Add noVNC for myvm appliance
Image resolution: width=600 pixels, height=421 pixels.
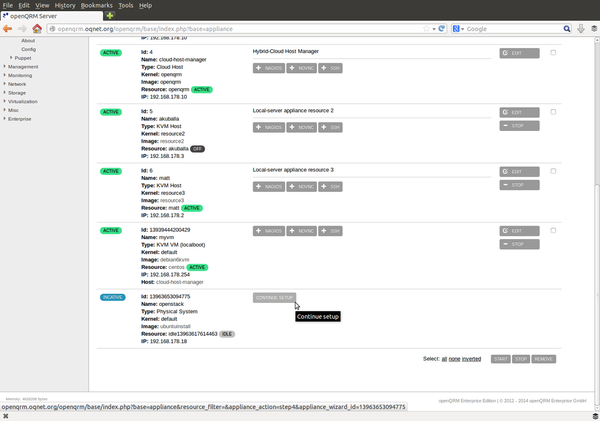302,231
